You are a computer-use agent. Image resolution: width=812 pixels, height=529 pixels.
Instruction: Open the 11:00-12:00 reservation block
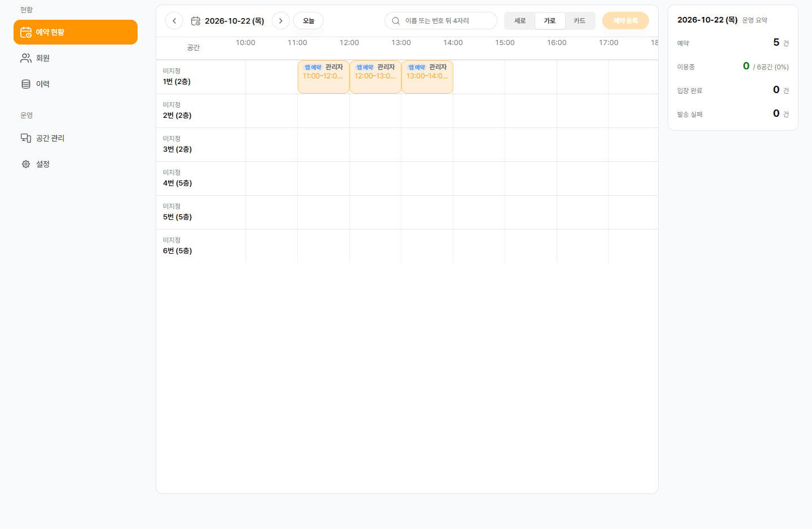(x=324, y=77)
